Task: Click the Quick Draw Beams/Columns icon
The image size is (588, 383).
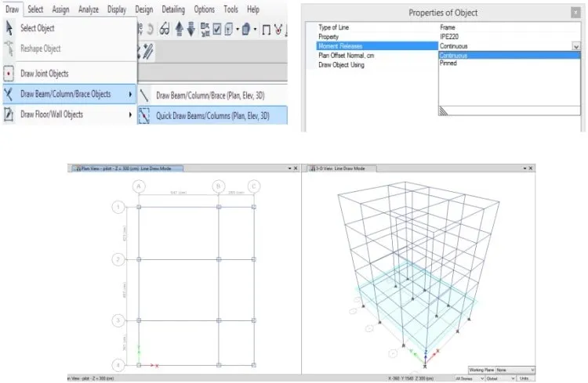Action: coord(144,116)
